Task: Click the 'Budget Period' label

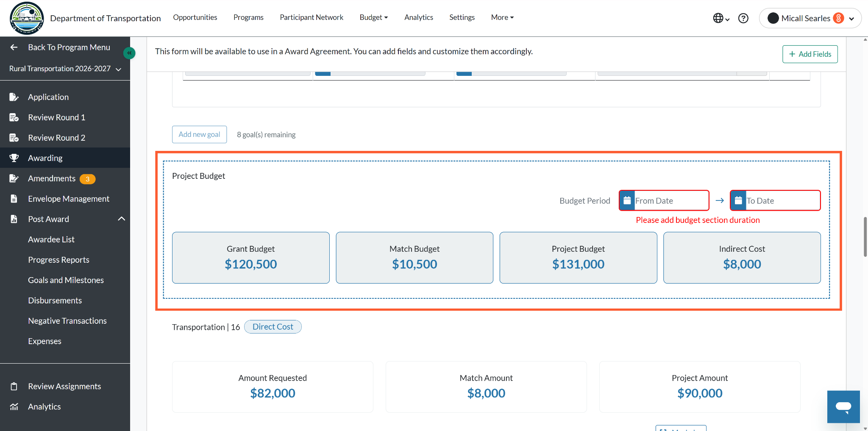Action: 585,201
